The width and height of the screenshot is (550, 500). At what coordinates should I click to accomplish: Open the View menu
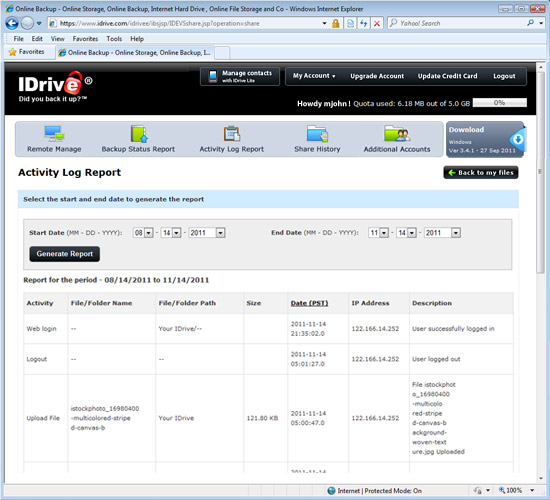click(x=58, y=39)
